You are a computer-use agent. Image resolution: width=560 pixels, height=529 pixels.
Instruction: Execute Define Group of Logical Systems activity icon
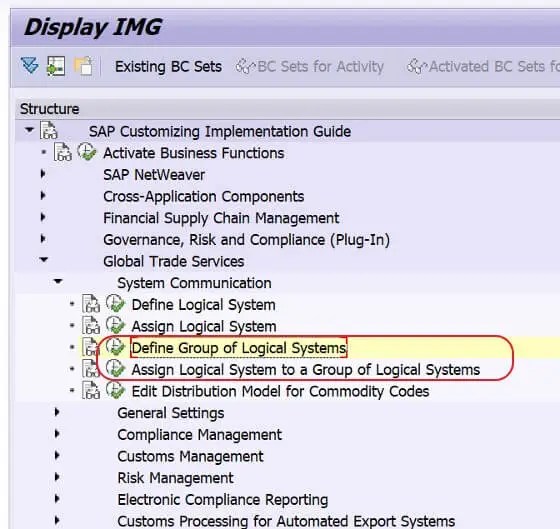pyautogui.click(x=115, y=347)
